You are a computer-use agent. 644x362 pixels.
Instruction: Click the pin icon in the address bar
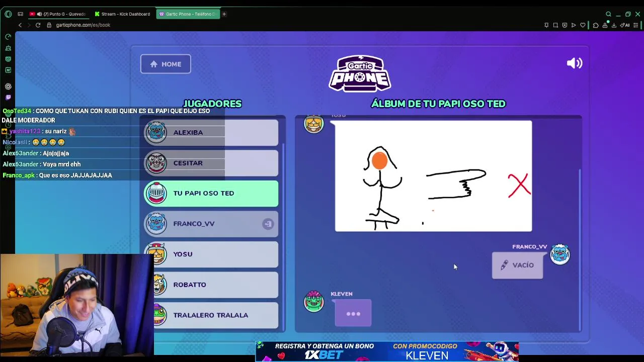pos(546,25)
